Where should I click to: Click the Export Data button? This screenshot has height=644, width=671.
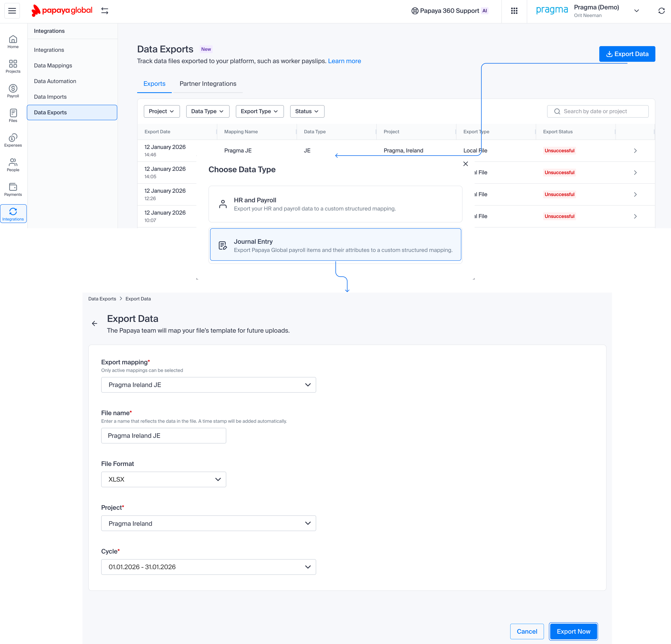[x=627, y=54]
